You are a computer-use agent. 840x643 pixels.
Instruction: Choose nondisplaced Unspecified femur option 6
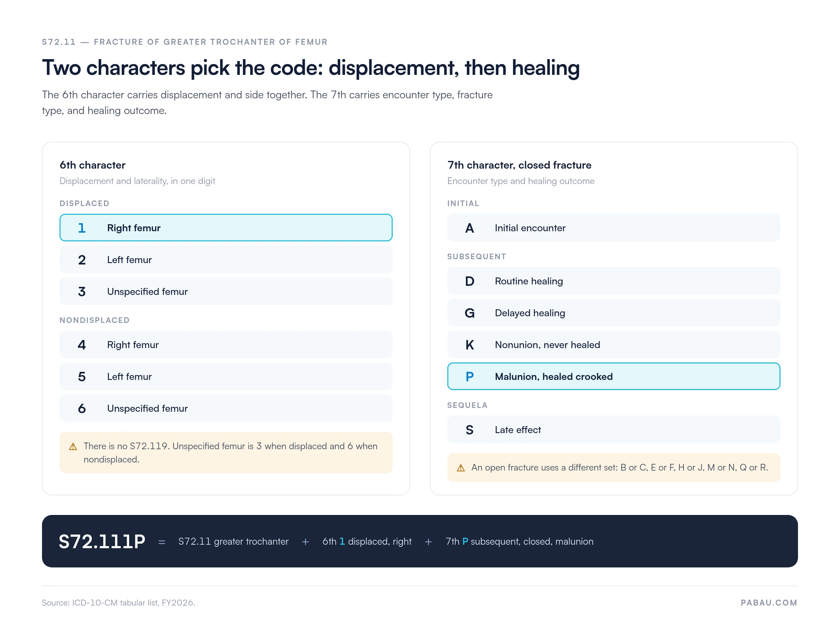coord(226,408)
